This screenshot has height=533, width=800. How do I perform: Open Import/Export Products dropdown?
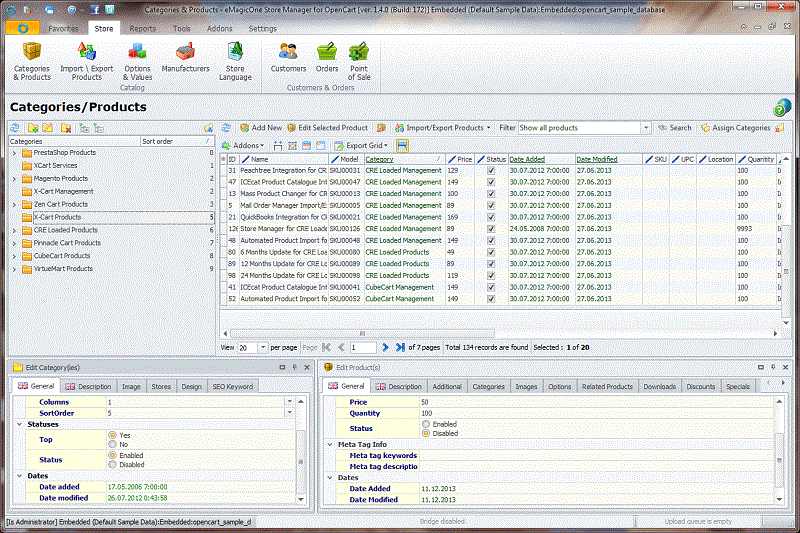click(488, 128)
